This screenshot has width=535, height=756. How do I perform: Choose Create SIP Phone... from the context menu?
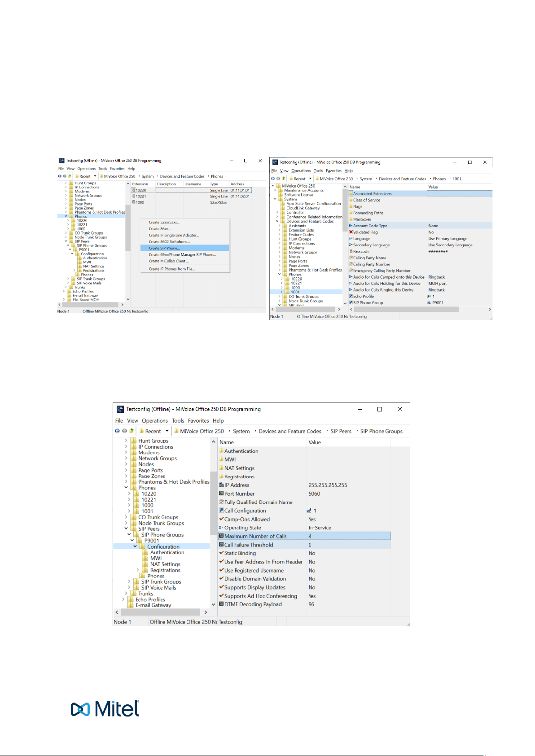[185, 248]
